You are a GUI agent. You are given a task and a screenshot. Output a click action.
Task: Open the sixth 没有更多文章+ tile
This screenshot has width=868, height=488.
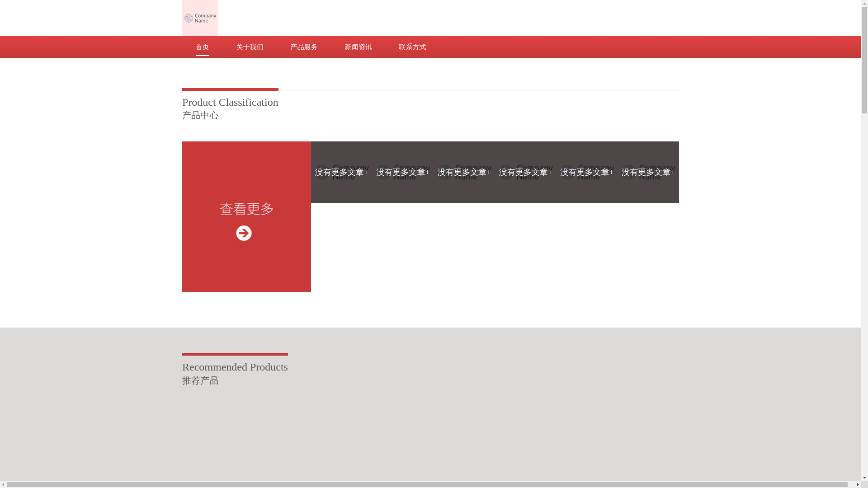pyautogui.click(x=648, y=172)
